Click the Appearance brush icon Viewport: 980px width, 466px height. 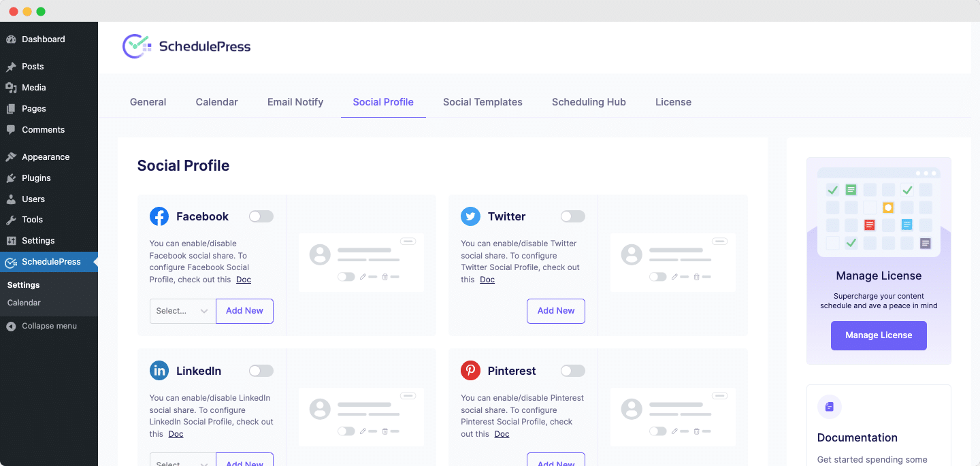(11, 157)
